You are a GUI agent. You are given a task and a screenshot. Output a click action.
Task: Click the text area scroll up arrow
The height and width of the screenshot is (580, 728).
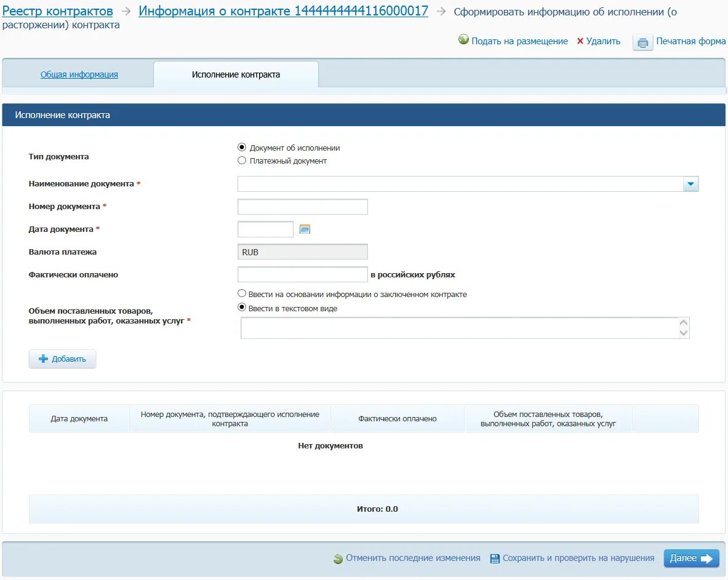(684, 323)
